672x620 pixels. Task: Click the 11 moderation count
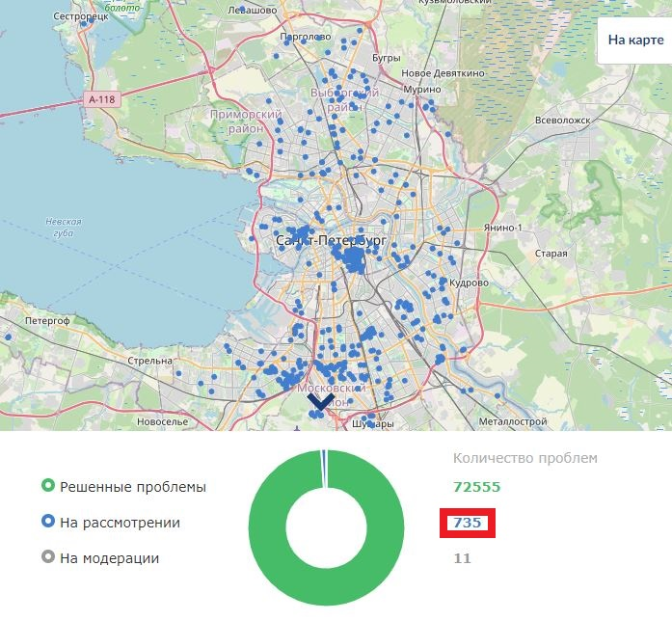coord(463,558)
